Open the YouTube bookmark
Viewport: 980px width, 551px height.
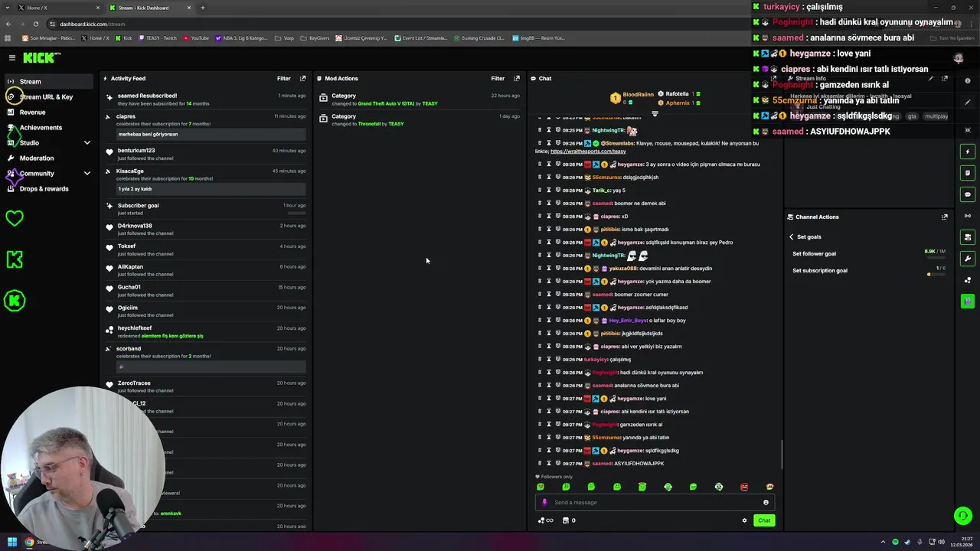tap(196, 37)
